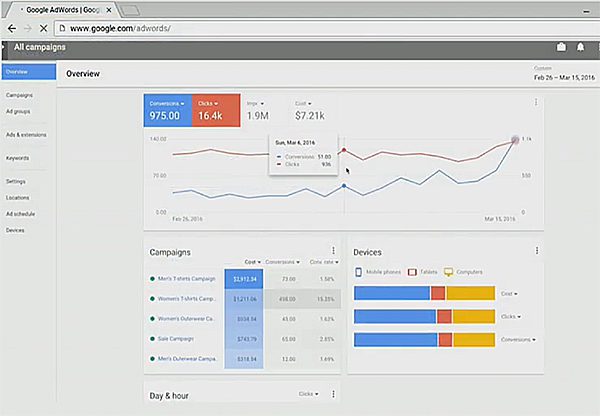Click the yellow computers segment in Conversions bar
The height and width of the screenshot is (416, 600).
click(x=474, y=340)
